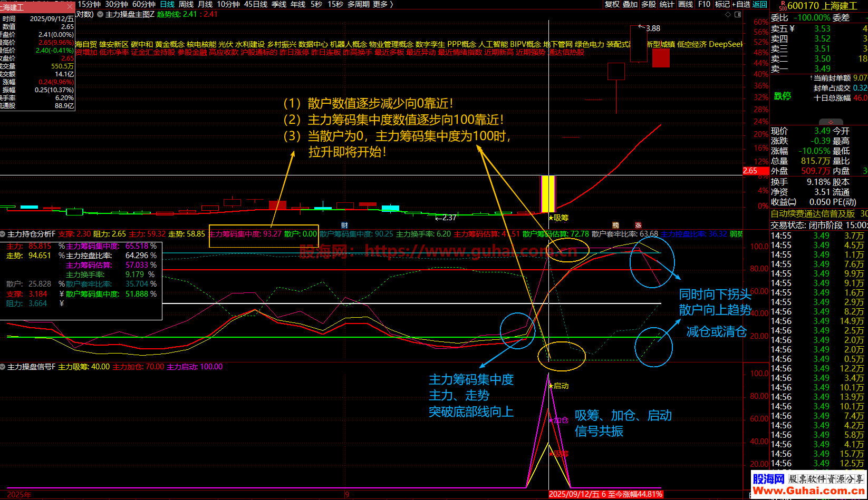Click the 趋势线: 2.41 indicator value
This screenshot has height=500, width=868.
click(x=177, y=14)
